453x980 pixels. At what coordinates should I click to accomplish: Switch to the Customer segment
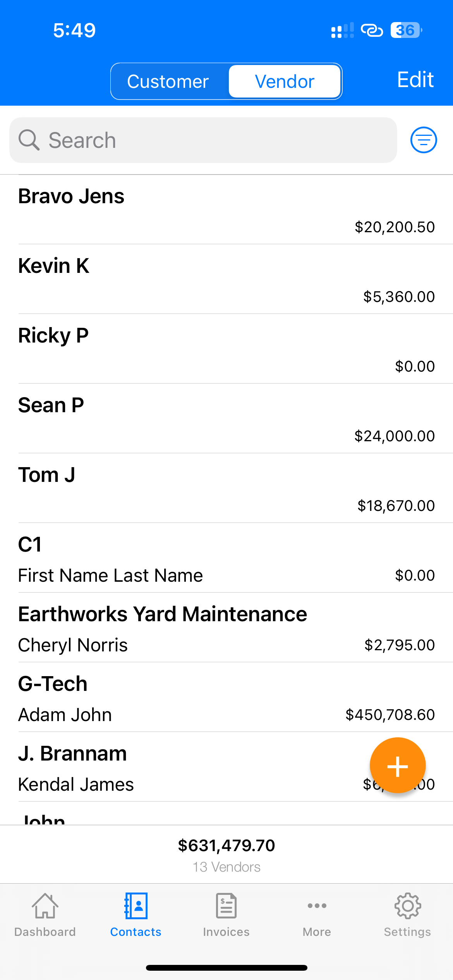pyautogui.click(x=168, y=82)
